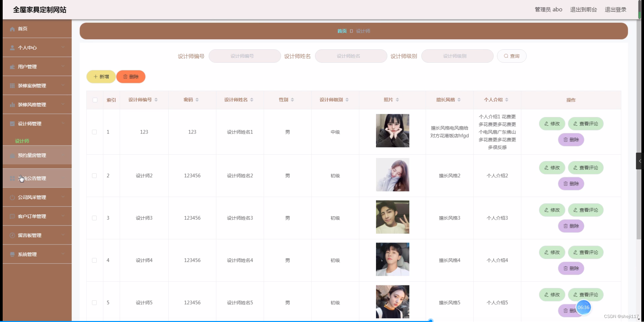Click 查看评论 for row 设计师姓名5
Screen dimensions: 644x322
[586, 295]
